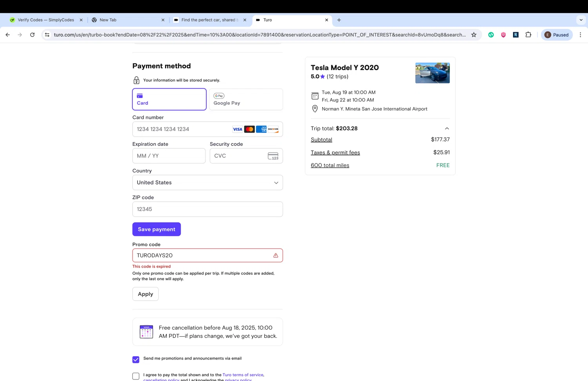Click the Promo code field with TURODAYS20

(x=207, y=255)
